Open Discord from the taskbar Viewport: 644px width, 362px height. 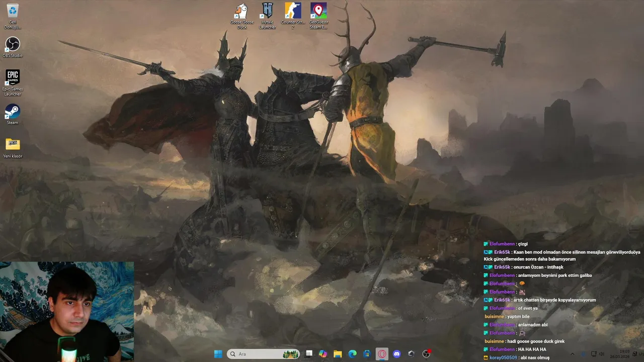[396, 354]
